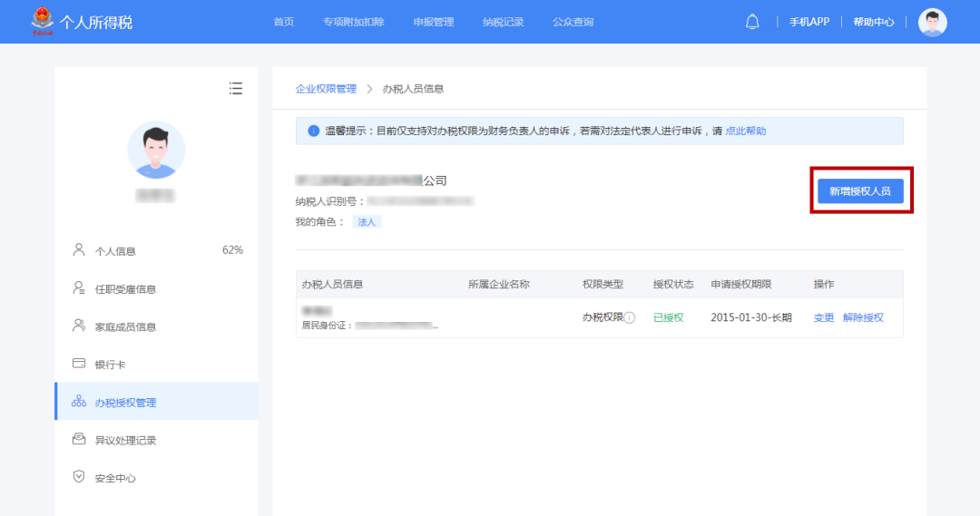Open 个人信息 in the sidebar

(115, 251)
